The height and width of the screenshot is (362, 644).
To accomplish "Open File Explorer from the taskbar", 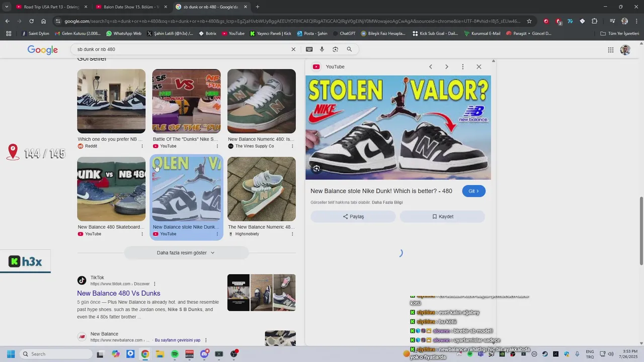I will pos(160,354).
